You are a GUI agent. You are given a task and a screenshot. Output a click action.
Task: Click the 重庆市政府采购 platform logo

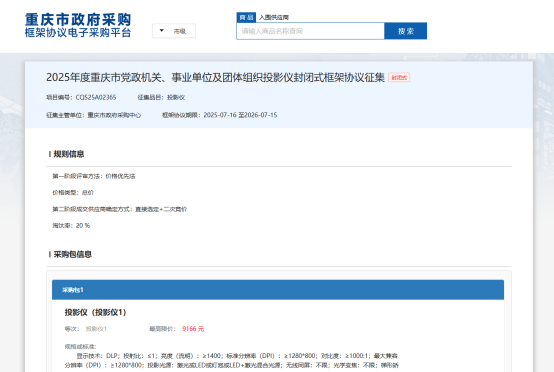(78, 25)
